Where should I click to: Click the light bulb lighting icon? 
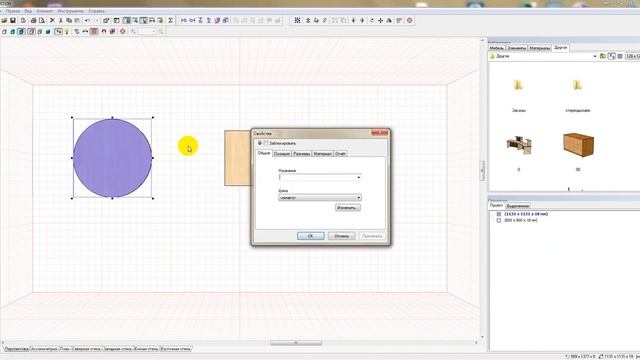coord(67,31)
